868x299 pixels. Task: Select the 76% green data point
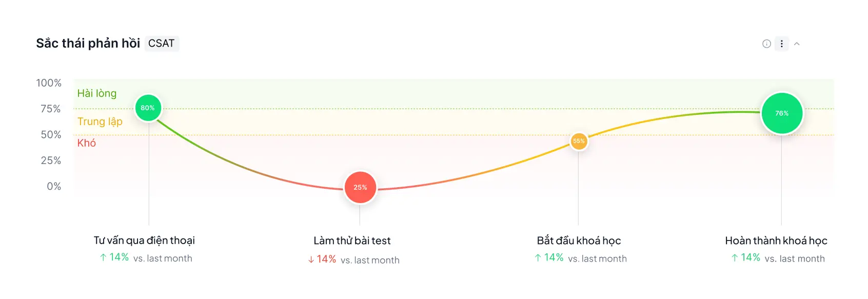click(x=782, y=113)
